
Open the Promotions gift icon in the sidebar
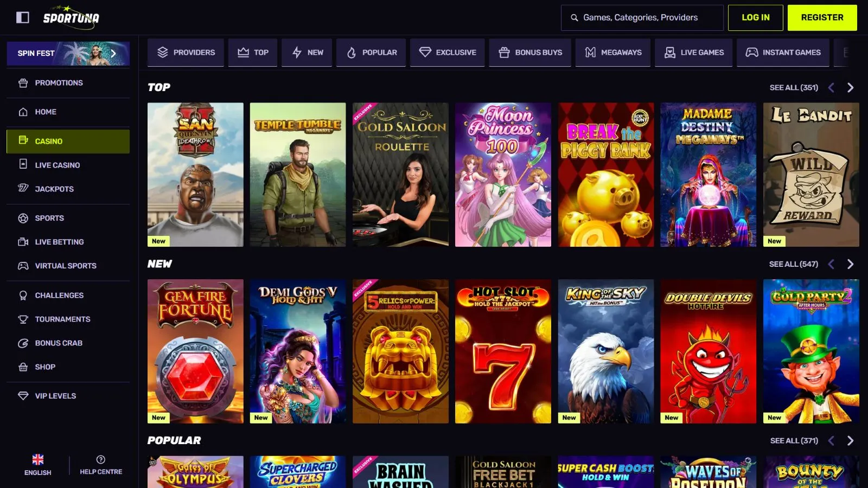(23, 83)
